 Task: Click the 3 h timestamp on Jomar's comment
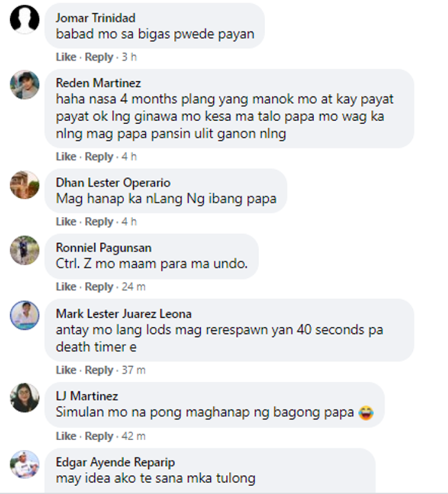[129, 57]
